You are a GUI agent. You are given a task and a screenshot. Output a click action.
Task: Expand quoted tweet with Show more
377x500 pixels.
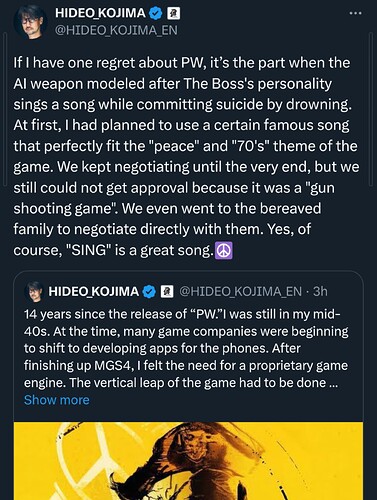pos(57,400)
